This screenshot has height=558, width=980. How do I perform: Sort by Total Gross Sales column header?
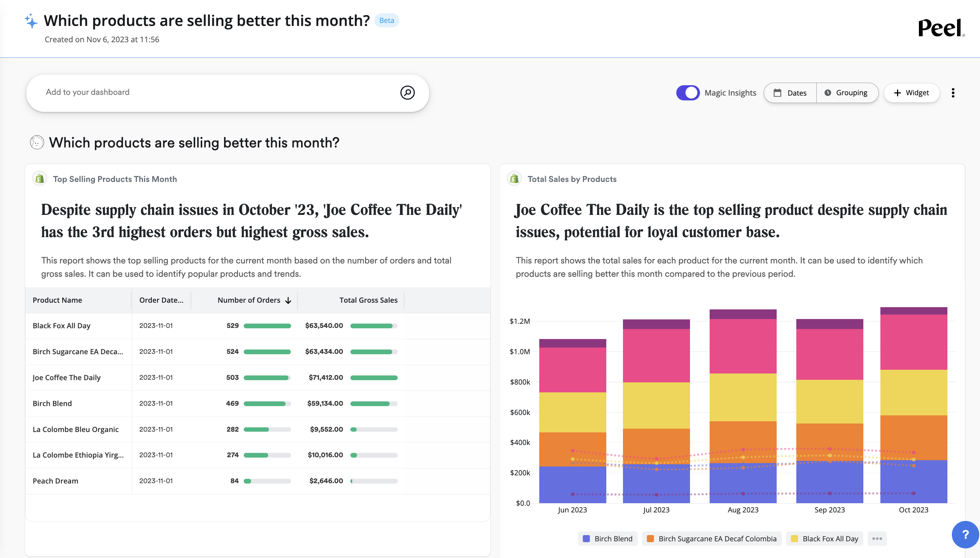click(368, 300)
